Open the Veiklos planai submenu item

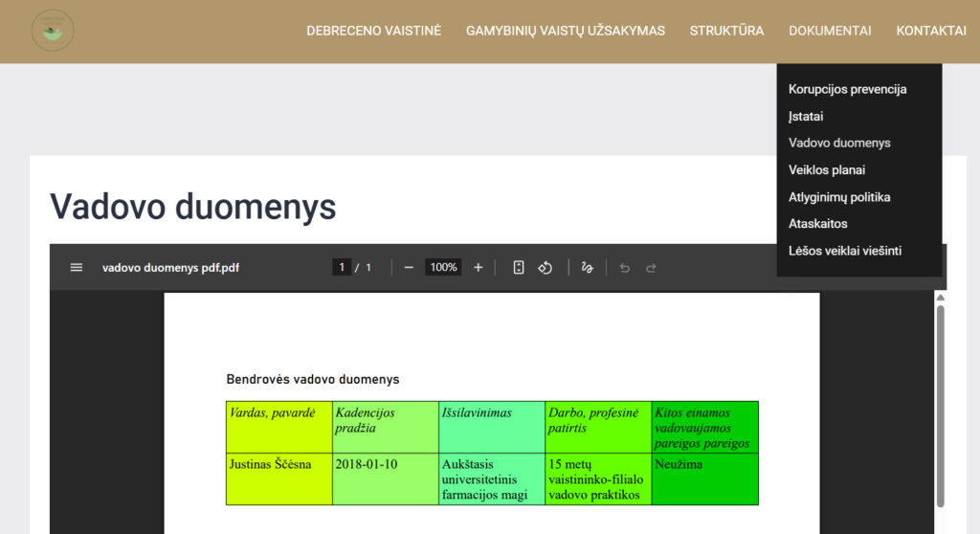tap(827, 170)
